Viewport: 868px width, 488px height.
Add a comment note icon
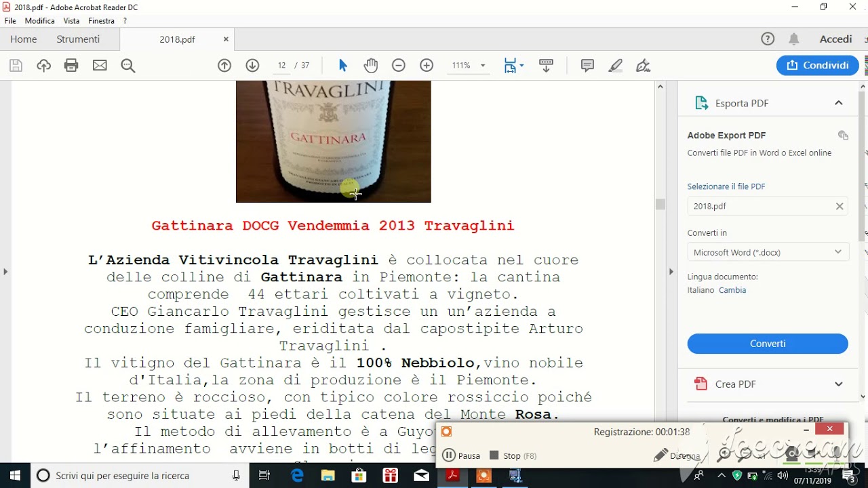tap(587, 66)
